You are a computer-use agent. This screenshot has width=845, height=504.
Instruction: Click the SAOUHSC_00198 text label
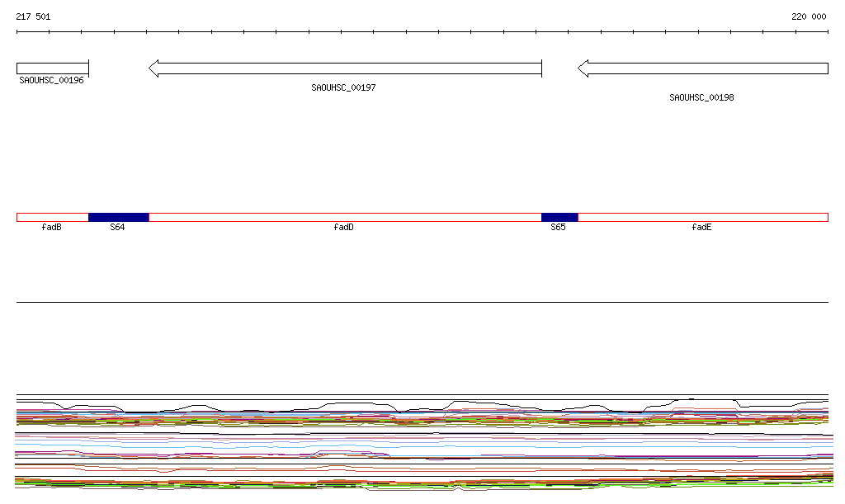tap(701, 97)
